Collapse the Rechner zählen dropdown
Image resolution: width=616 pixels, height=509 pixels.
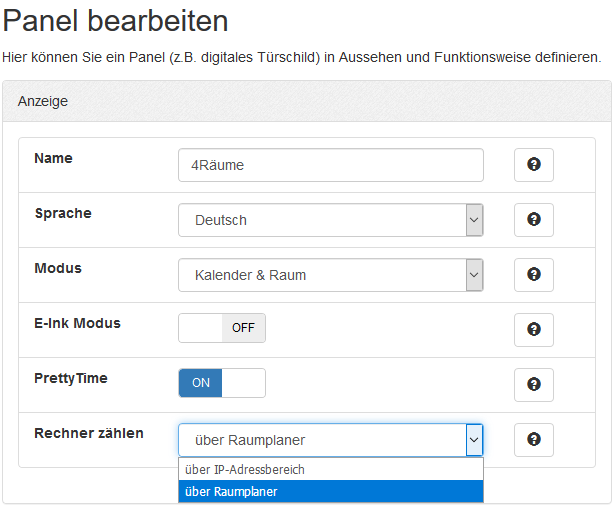coord(474,440)
